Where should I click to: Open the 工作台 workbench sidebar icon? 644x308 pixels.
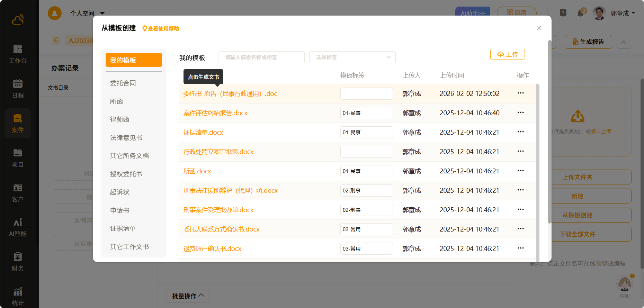pyautogui.click(x=18, y=54)
